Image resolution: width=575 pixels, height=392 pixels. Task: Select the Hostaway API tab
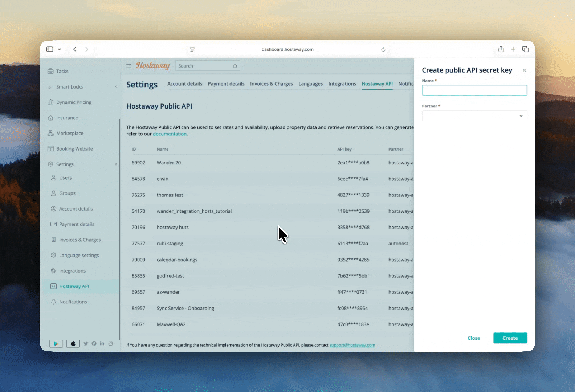click(377, 84)
